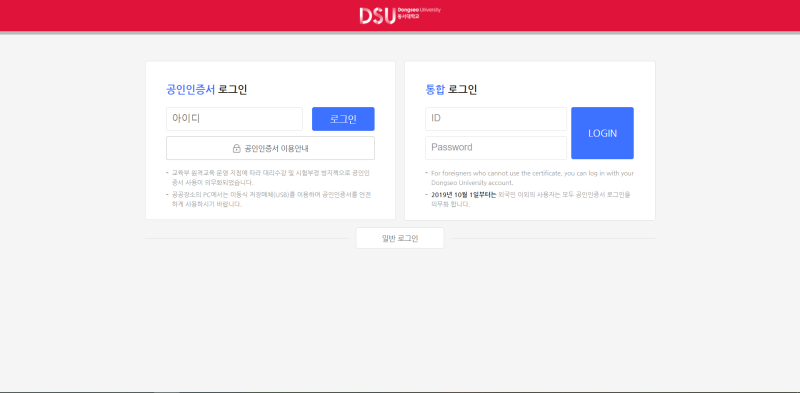Click the 교육부 원격교육 운영 지침 notice

coord(271,178)
